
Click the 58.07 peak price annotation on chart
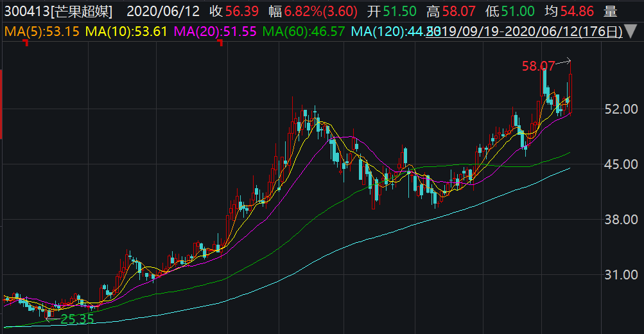click(538, 66)
